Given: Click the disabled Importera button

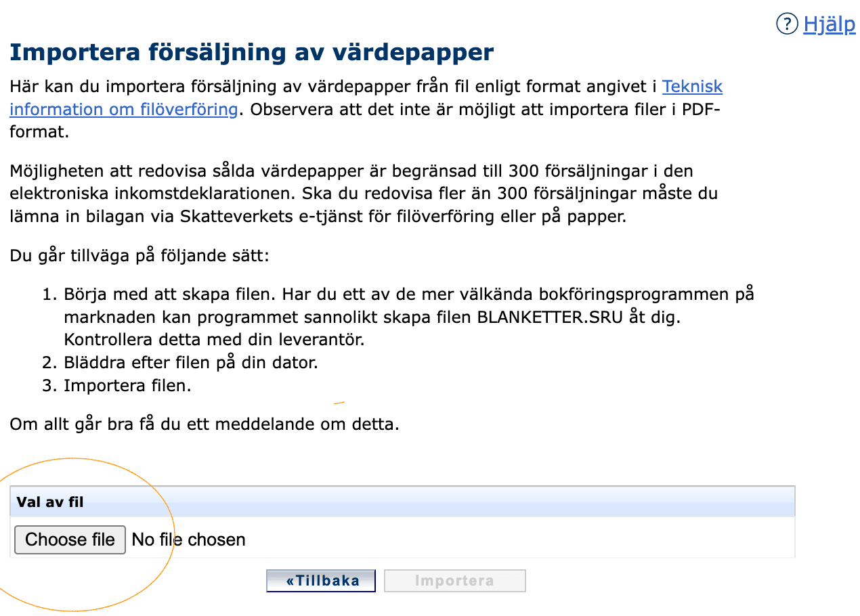Looking at the screenshot, I should click(454, 581).
